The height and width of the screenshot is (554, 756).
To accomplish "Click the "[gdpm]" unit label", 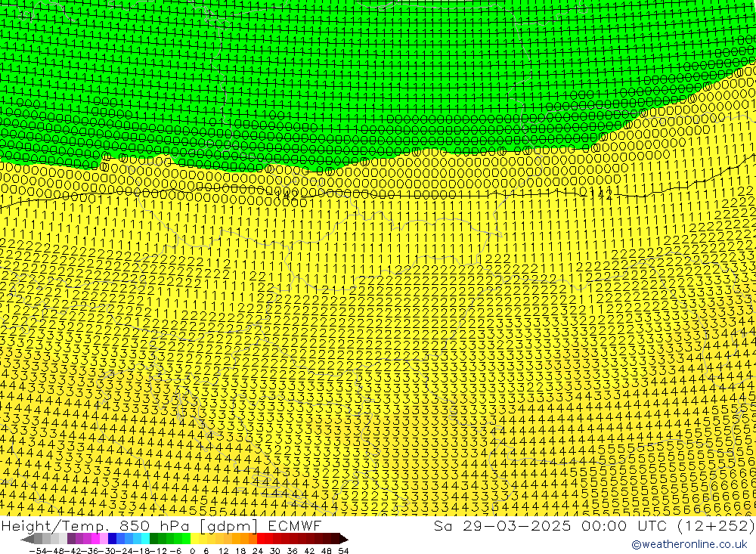I will pyautogui.click(x=228, y=527).
